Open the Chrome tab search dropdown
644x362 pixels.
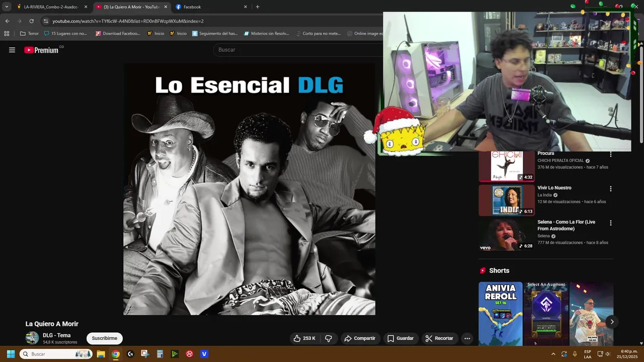coord(7,7)
